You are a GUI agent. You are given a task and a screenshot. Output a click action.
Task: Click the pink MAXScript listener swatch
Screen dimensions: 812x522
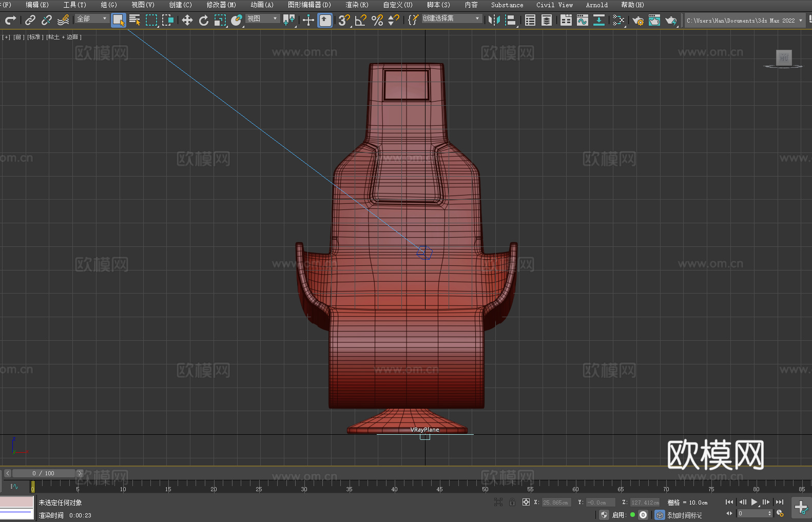point(17,502)
